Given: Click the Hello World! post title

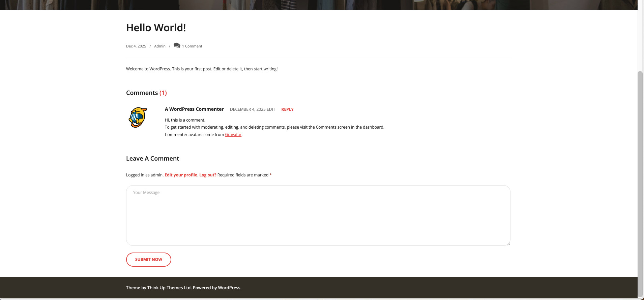Looking at the screenshot, I should click(x=156, y=28).
